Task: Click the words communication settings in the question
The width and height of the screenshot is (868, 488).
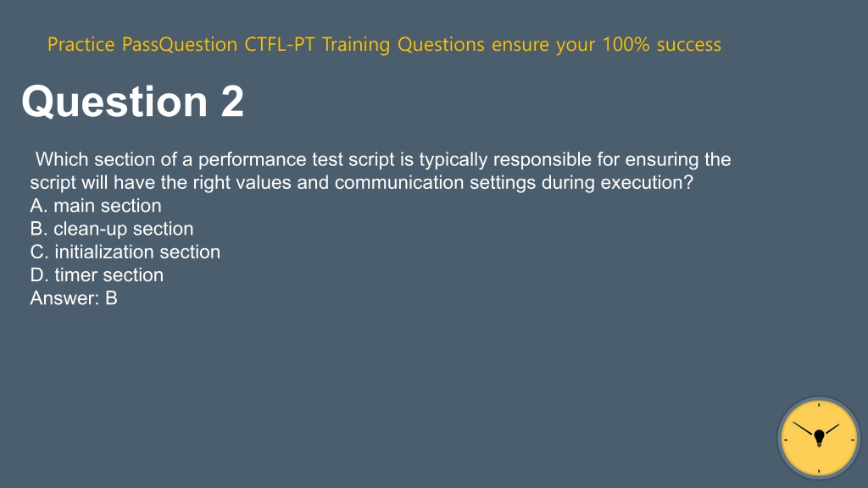Action: tap(435, 183)
